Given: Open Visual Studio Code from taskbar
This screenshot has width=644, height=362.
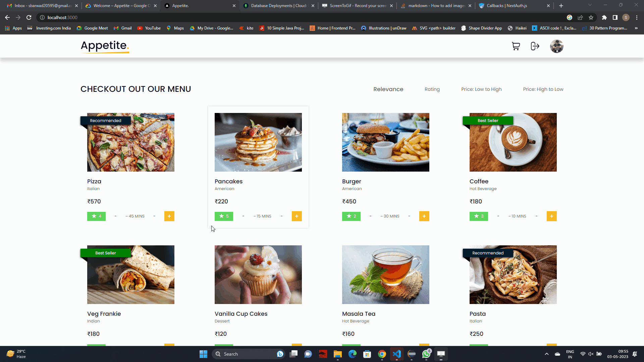Looking at the screenshot, I should pos(396,354).
